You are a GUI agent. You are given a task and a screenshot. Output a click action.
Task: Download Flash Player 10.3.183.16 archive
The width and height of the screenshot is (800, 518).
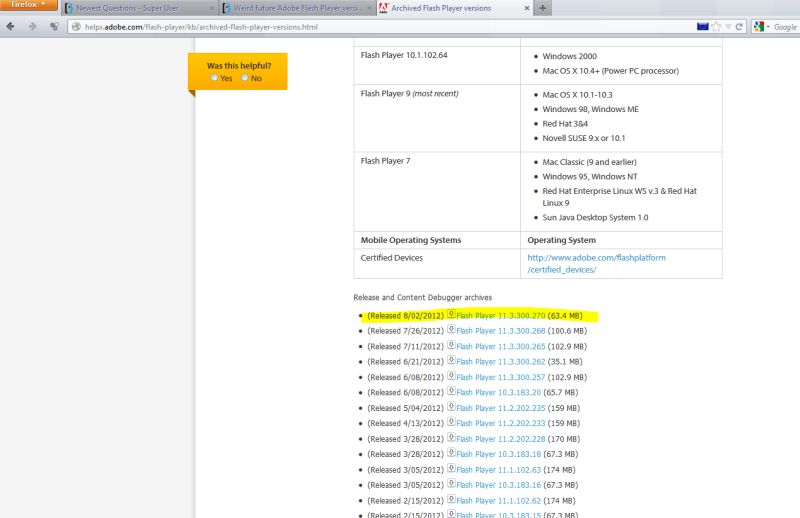[x=498, y=485]
